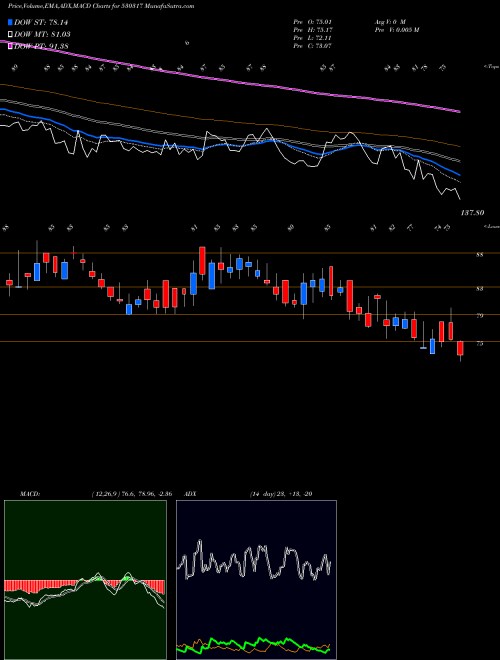Select the 'Pre L: 72.11' value
The width and height of the screenshot is (500, 660).
[312, 38]
